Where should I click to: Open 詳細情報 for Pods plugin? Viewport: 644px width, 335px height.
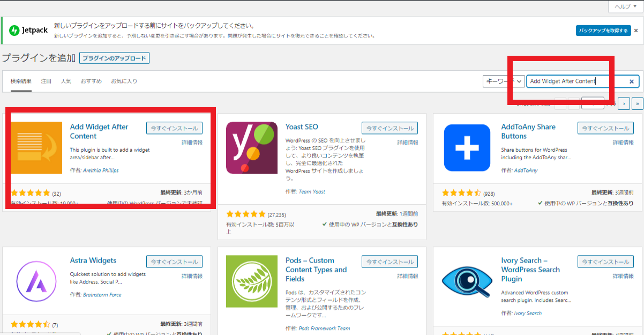coord(407,276)
